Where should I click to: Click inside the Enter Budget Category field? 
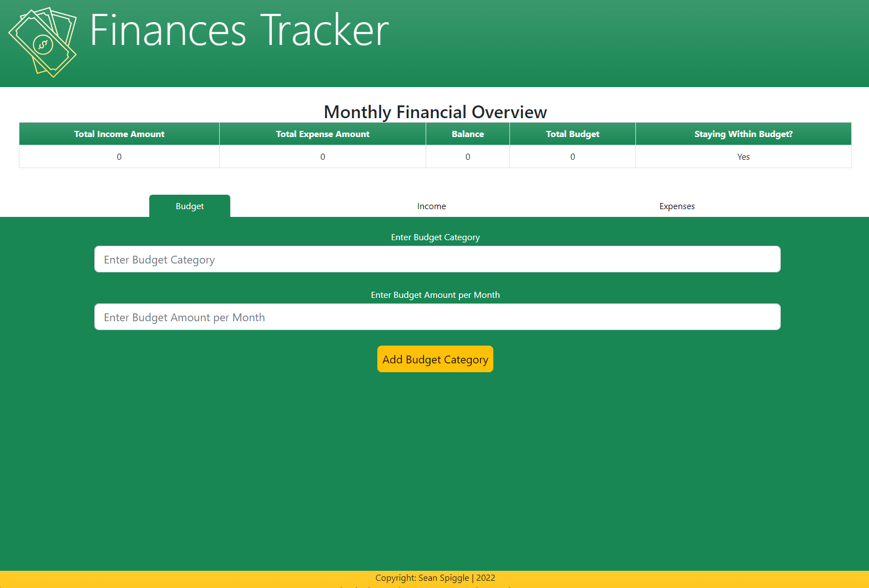click(x=437, y=259)
